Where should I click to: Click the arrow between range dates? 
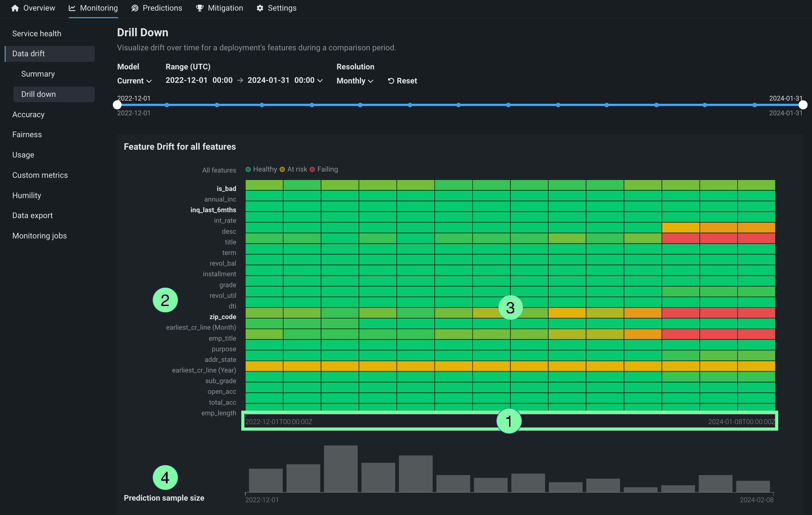[240, 80]
